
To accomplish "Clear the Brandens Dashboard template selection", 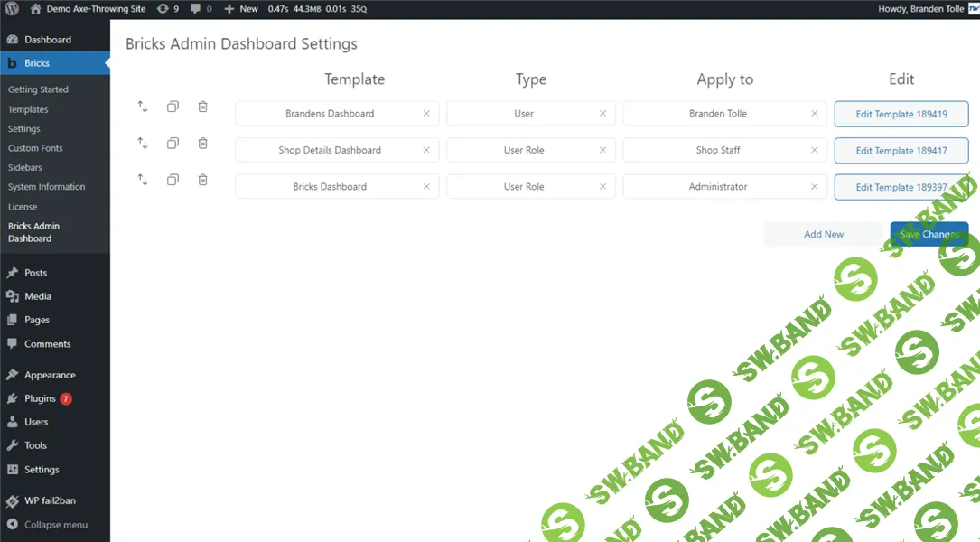I will pyautogui.click(x=426, y=114).
